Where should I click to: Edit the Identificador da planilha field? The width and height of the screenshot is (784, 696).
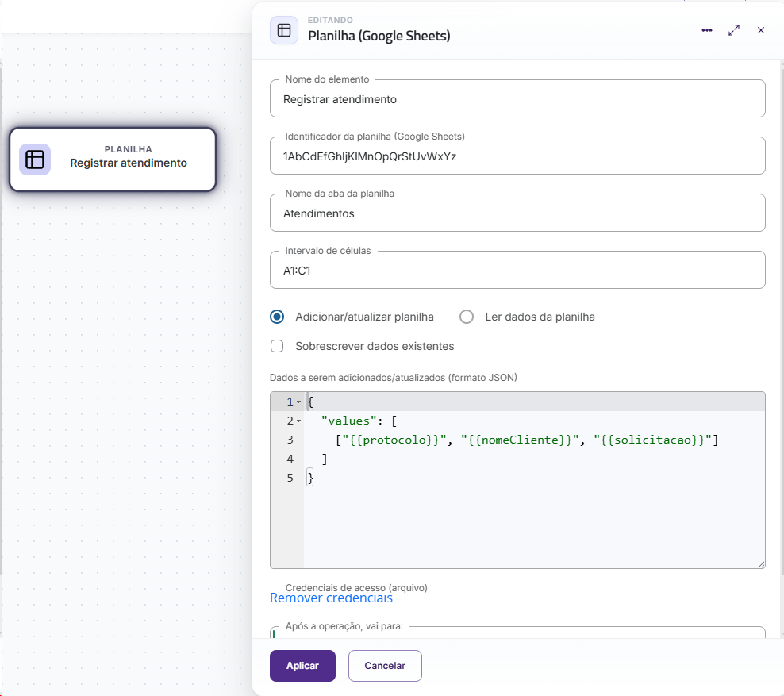click(517, 156)
